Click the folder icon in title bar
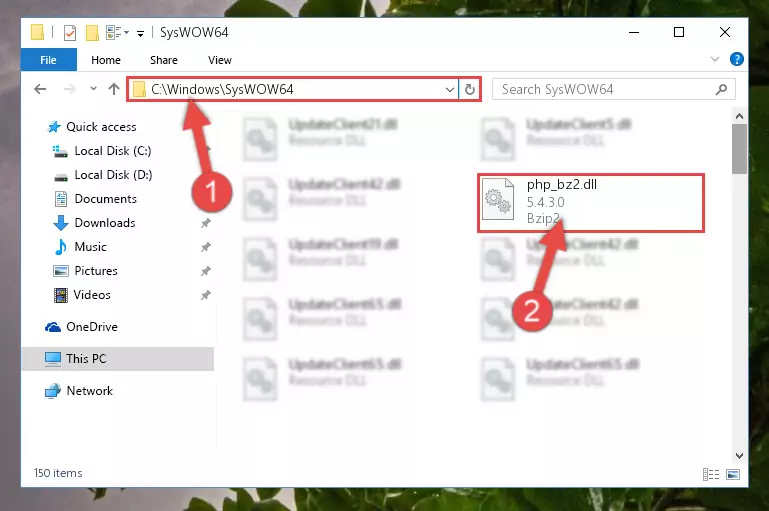The height and width of the screenshot is (511, 769). (37, 32)
